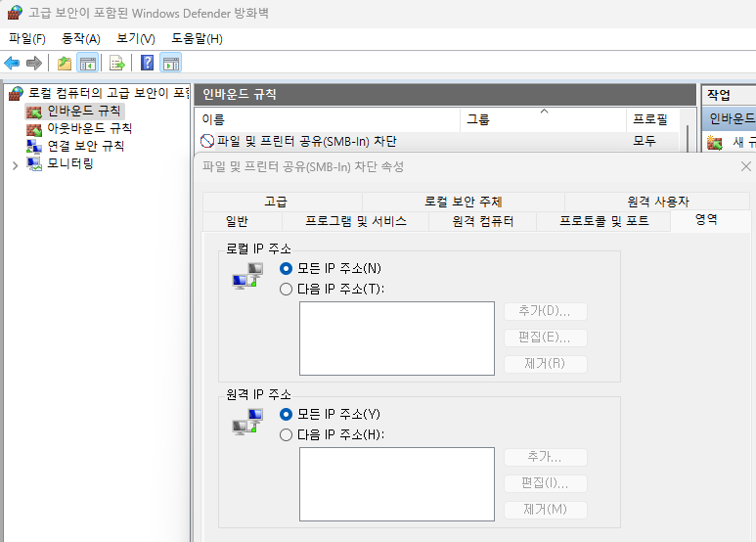Click the 편집(E)... button
The height and width of the screenshot is (542, 756).
[x=546, y=338]
